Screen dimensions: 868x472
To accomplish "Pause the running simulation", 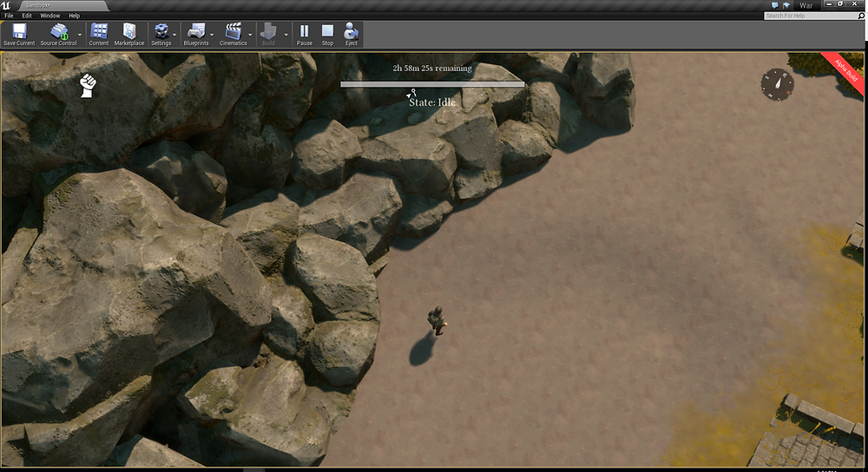I will click(x=305, y=35).
